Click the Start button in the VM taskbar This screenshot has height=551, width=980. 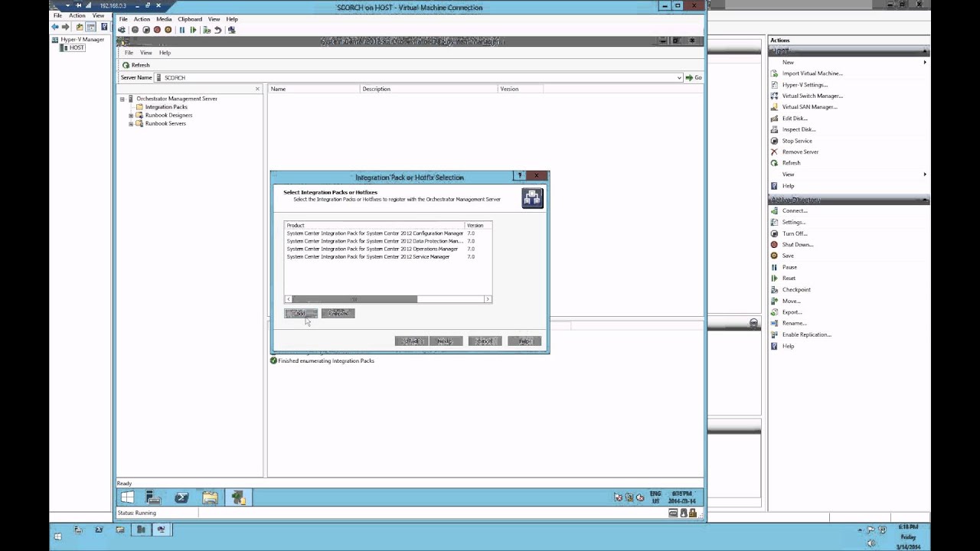(x=127, y=497)
